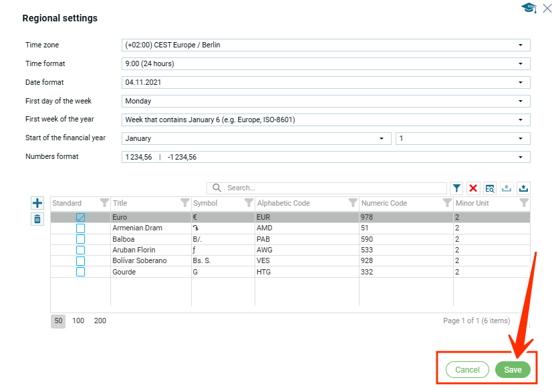
Task: Select 100 items per page
Action: click(78, 321)
